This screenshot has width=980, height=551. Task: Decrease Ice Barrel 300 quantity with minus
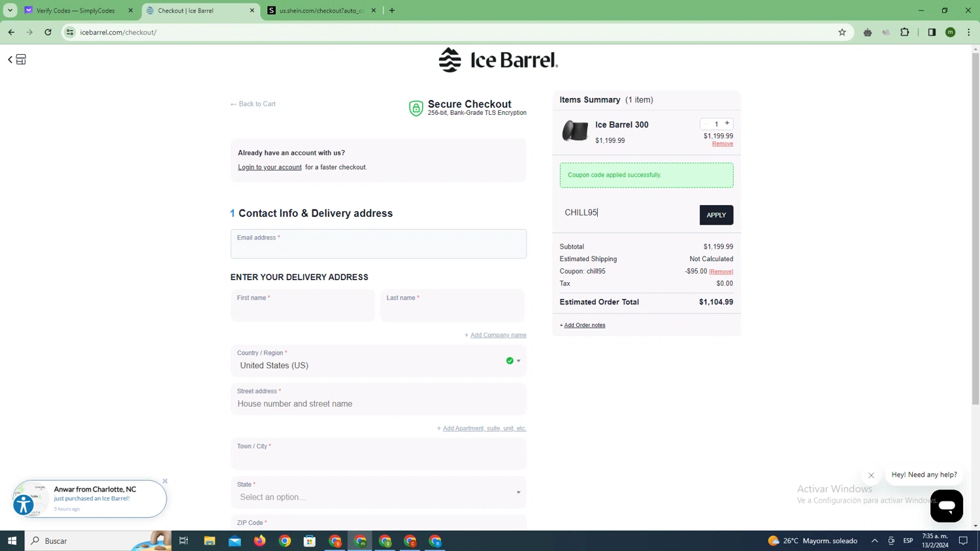pyautogui.click(x=706, y=123)
